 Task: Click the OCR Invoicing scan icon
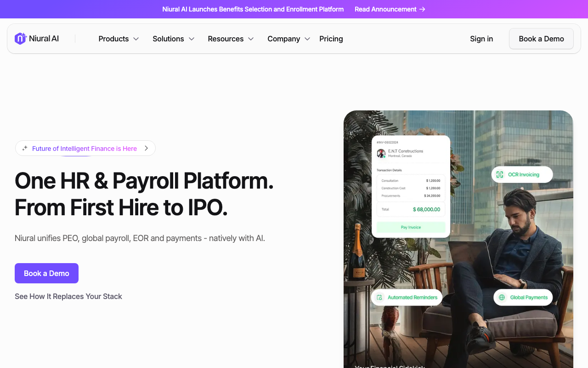coord(500,174)
